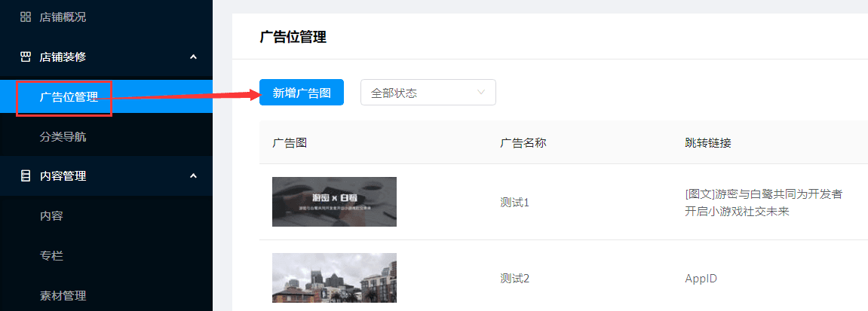Screen dimensions: 868x311
Task: Select 广告位管理 in the sidebar
Action: (69, 96)
